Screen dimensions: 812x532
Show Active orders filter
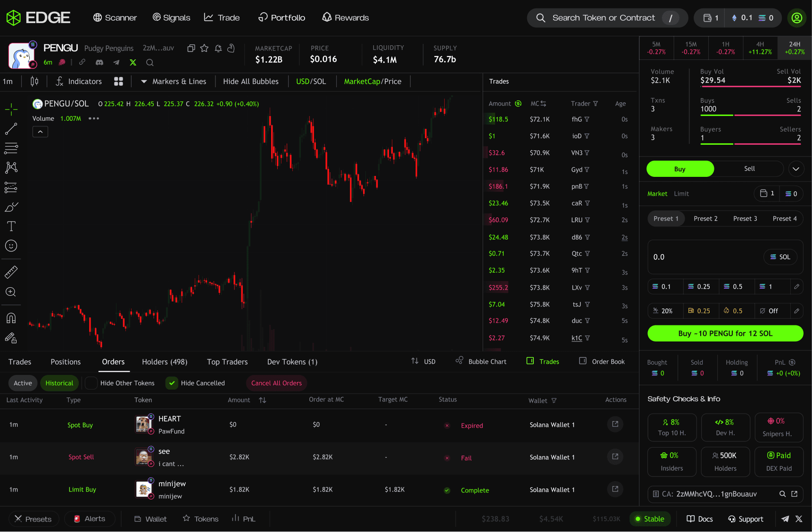(x=23, y=383)
